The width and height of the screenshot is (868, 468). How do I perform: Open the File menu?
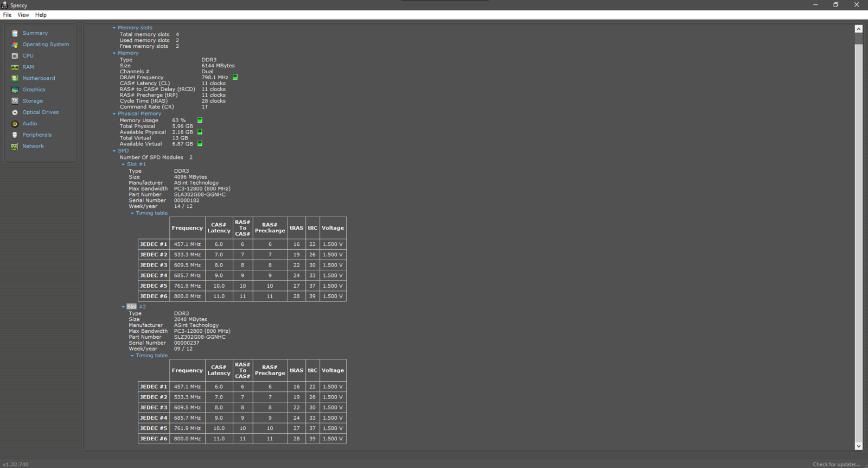(7, 15)
